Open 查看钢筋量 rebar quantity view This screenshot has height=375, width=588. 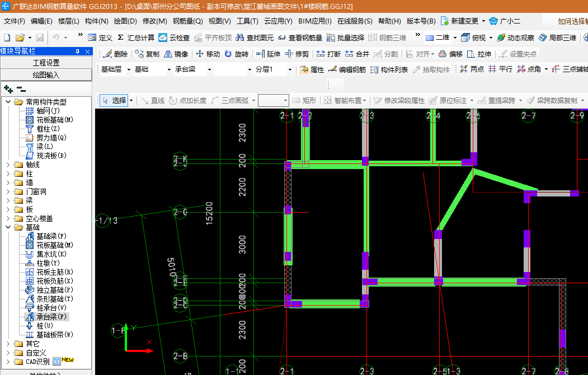[x=300, y=37]
